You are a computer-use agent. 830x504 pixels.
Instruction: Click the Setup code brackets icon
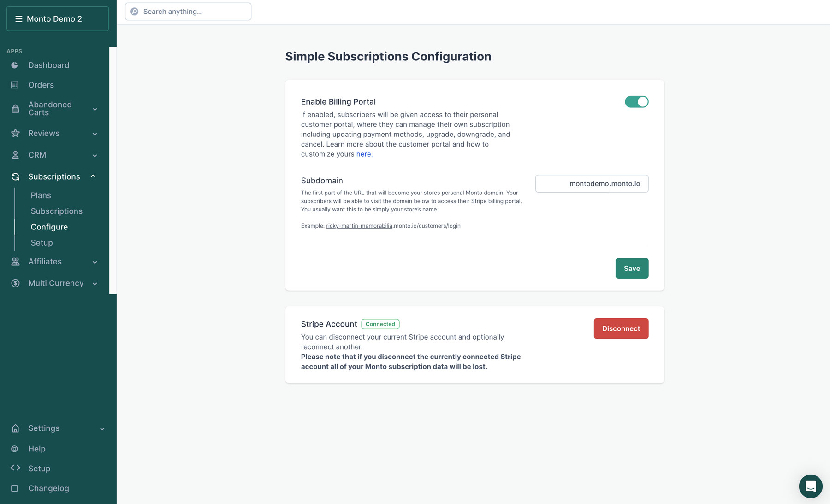point(15,468)
